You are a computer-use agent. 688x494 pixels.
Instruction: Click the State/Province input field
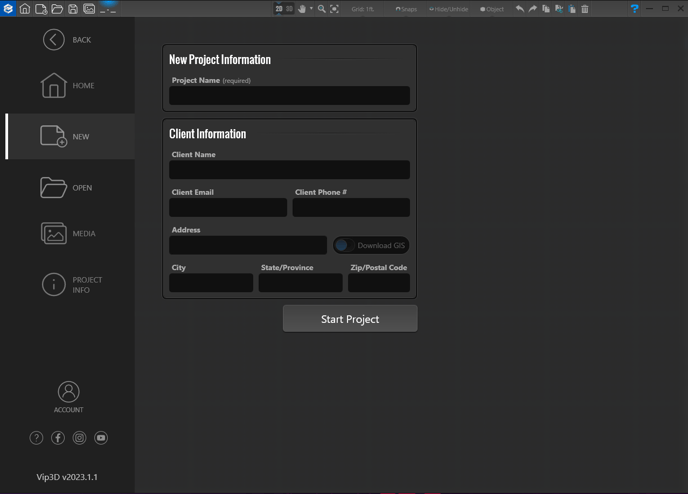pyautogui.click(x=301, y=283)
